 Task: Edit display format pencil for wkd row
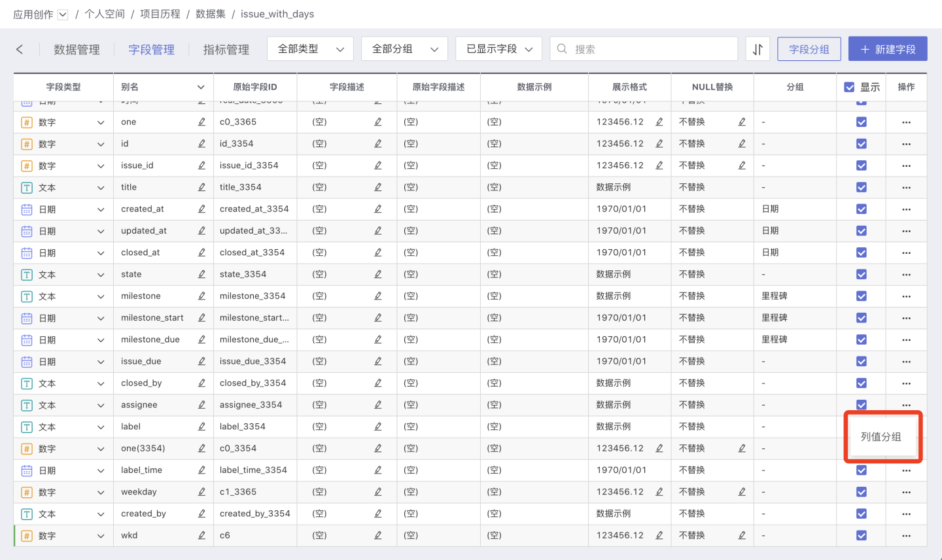(x=659, y=535)
